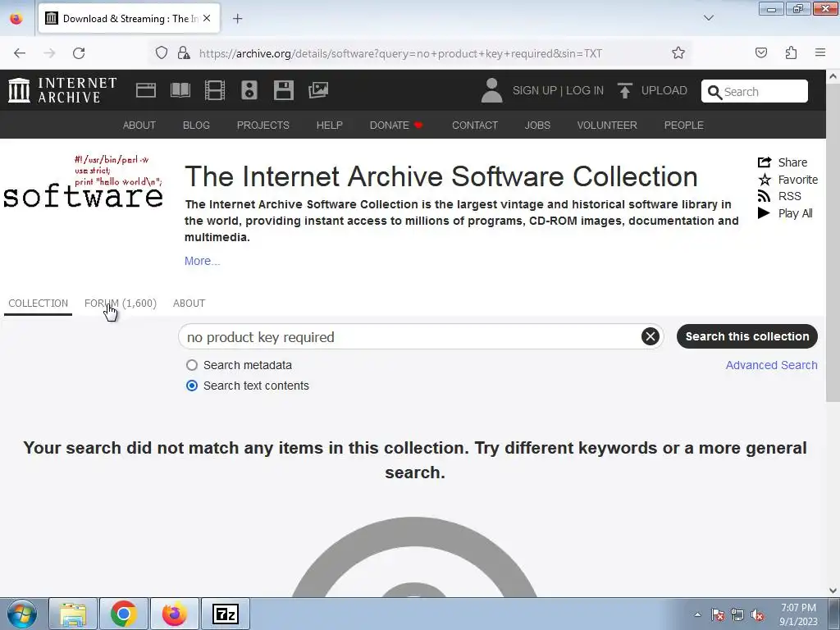Switch to the collection ABOUT tab
The height and width of the screenshot is (630, 840).
pyautogui.click(x=189, y=304)
